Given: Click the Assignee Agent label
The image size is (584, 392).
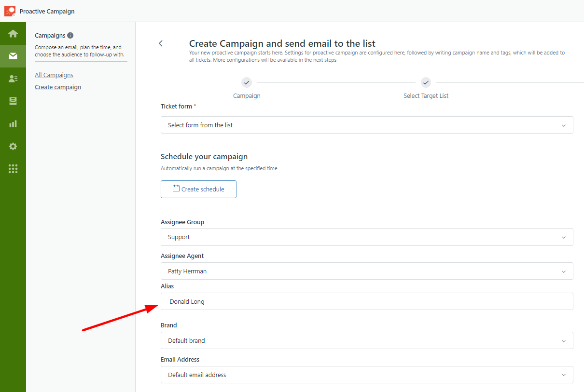Looking at the screenshot, I should (182, 256).
